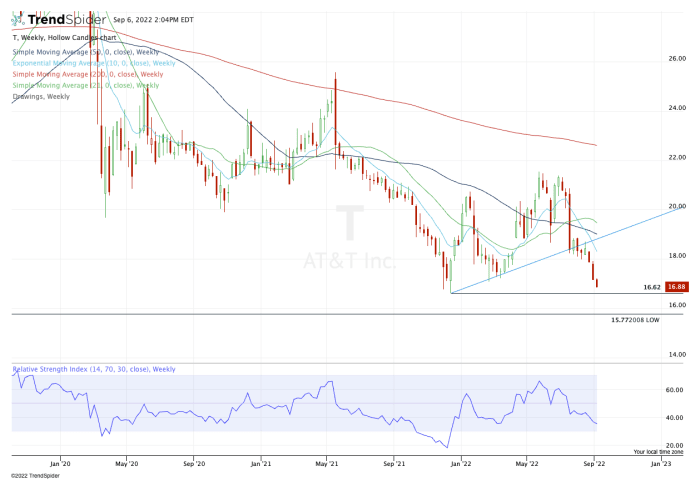This screenshot has height=481, width=700.
Task: Click the 18.00 price axis label
Action: (x=677, y=256)
